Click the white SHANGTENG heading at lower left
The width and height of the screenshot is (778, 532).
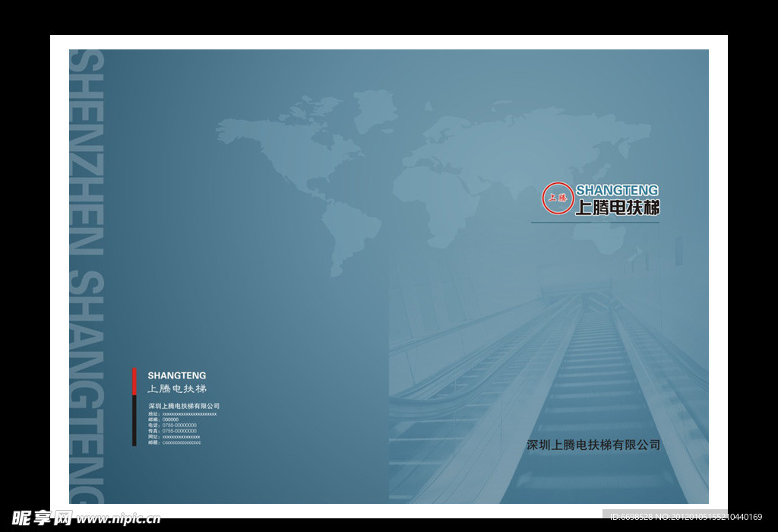tap(176, 375)
